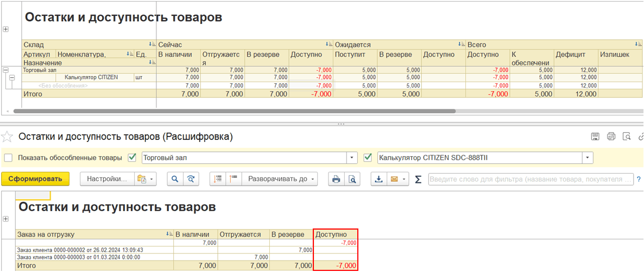Viewport: 644px width, 272px height.
Task: Click the save report to file icon
Action: pos(378,179)
